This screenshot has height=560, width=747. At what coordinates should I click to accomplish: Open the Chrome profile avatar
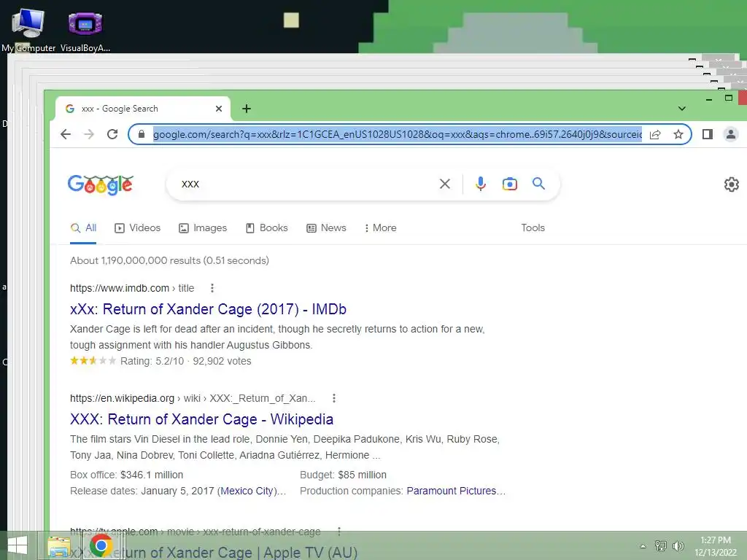[730, 134]
